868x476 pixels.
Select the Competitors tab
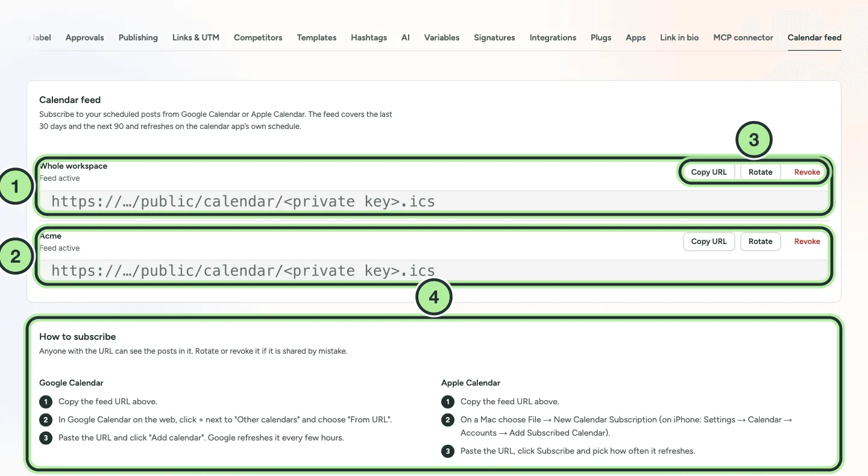pos(258,37)
